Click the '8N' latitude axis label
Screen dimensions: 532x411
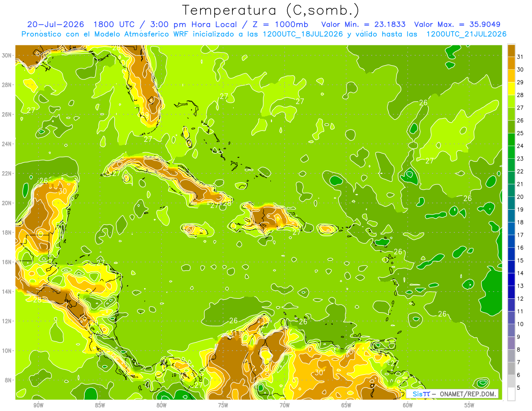9,380
